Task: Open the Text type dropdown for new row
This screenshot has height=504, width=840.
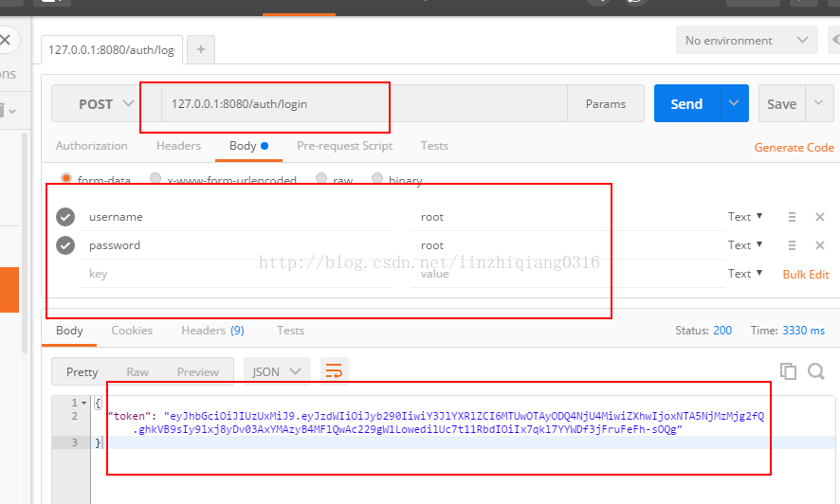Action: coord(744,274)
